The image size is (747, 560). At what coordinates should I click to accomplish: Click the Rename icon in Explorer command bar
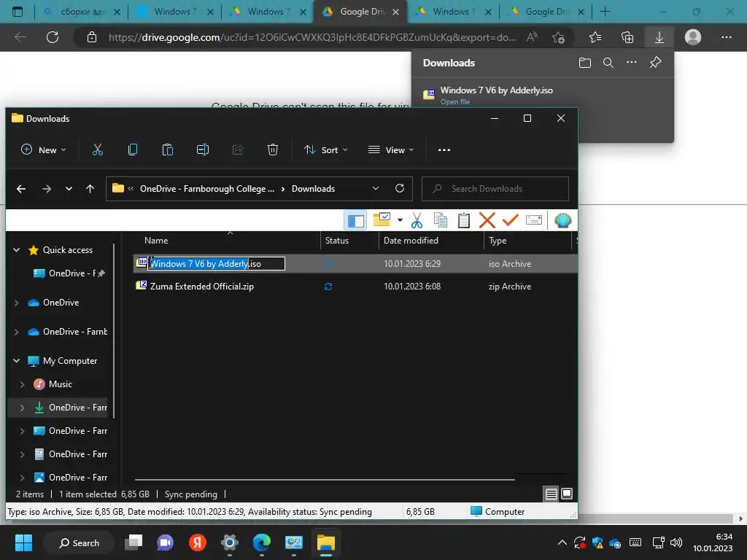coord(203,150)
